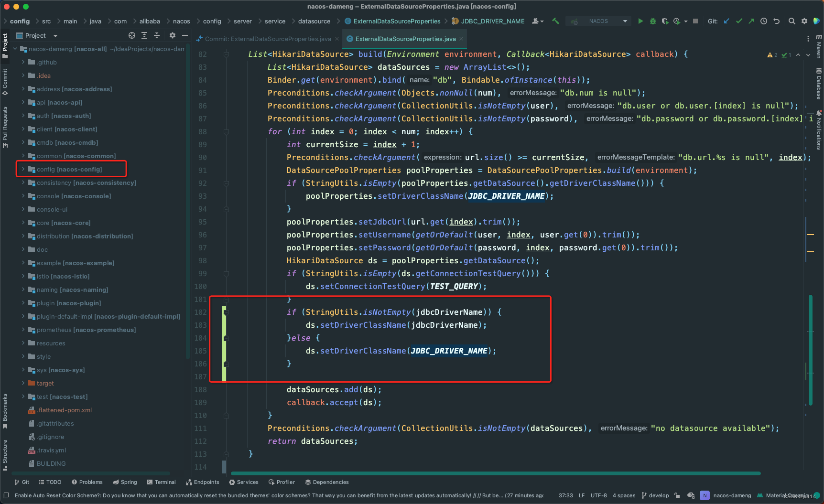Open Search Everywhere magnifier
Image resolution: width=824 pixels, height=504 pixels.
[x=792, y=21]
